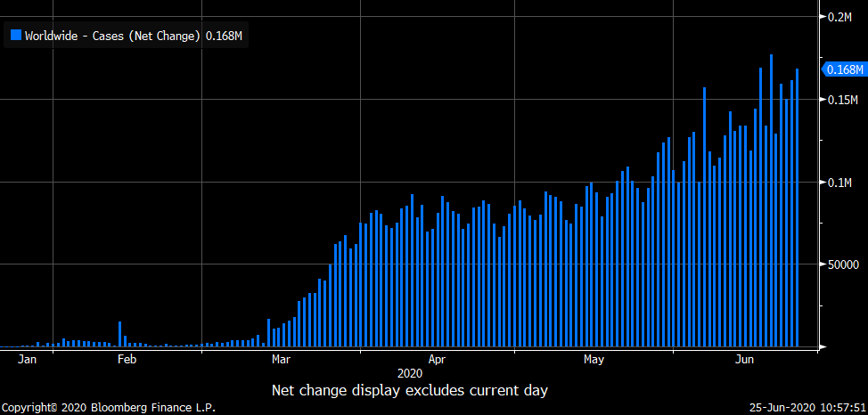Click the 0.168M value in the legend

coord(225,36)
